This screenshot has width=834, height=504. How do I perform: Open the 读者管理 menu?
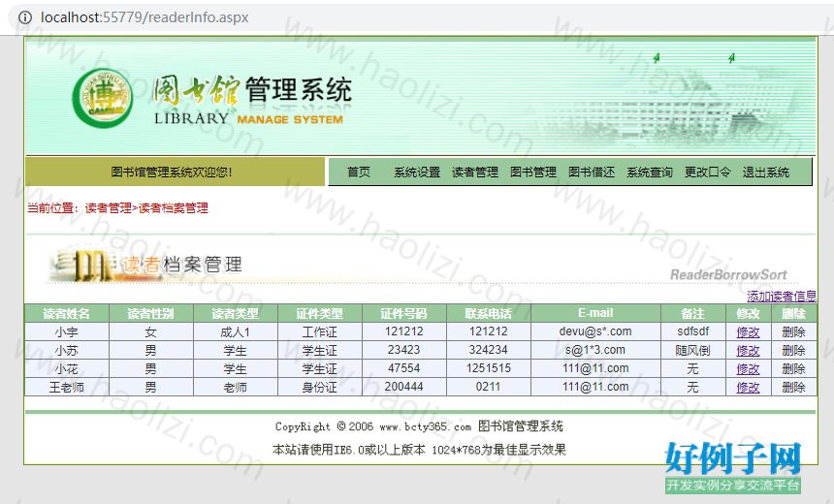pyautogui.click(x=475, y=173)
